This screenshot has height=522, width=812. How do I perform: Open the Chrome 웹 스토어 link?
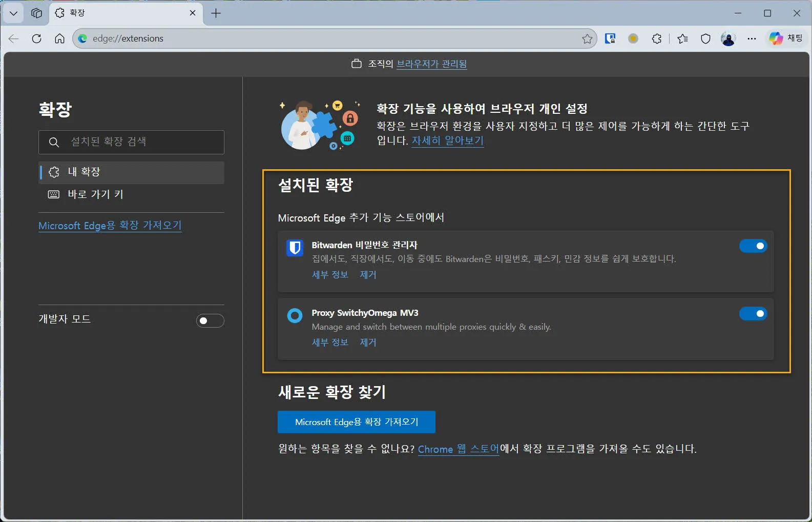(459, 449)
